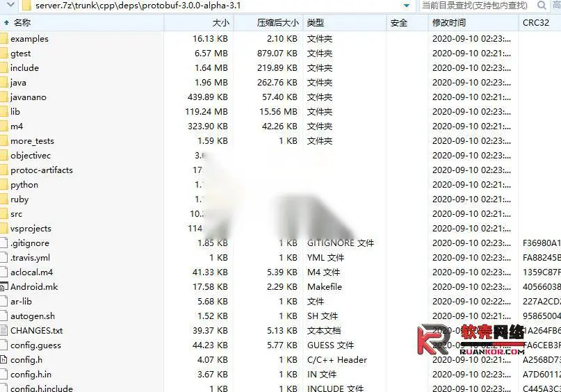Click the vsprojects folder icon
The height and width of the screenshot is (392, 561).
tap(3, 229)
